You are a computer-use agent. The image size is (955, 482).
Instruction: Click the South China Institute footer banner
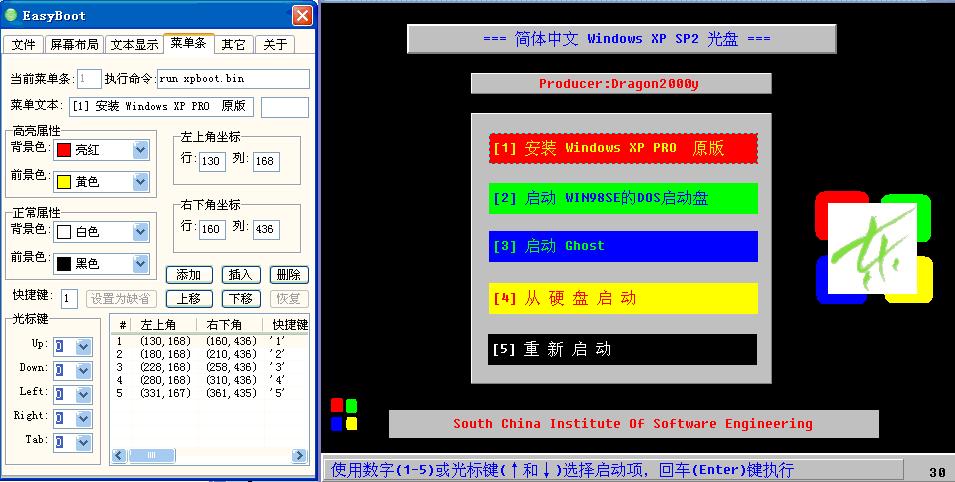tap(633, 424)
